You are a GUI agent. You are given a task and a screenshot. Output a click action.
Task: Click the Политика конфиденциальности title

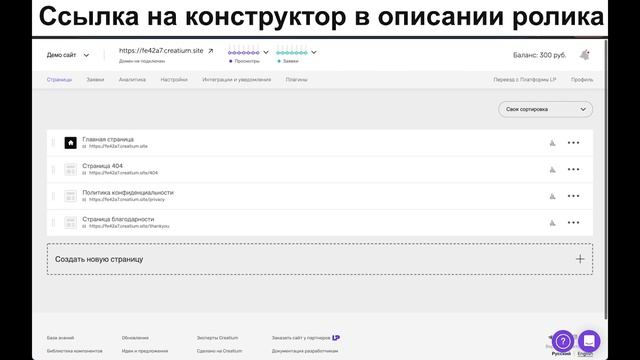[128, 192]
